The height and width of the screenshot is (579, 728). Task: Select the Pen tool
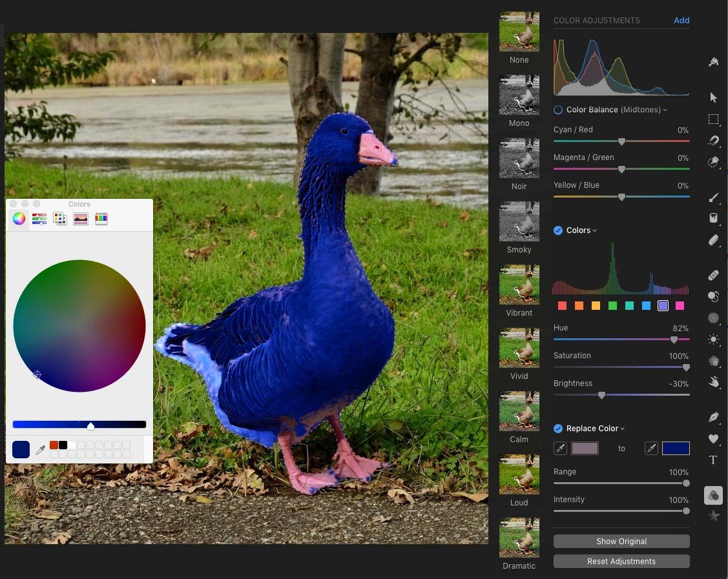(x=713, y=418)
